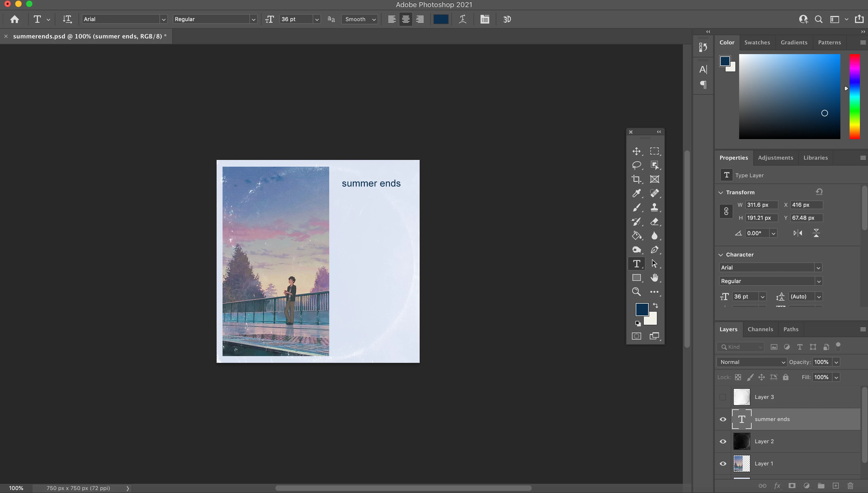
Task: Select the Clone Stamp tool
Action: tap(654, 207)
